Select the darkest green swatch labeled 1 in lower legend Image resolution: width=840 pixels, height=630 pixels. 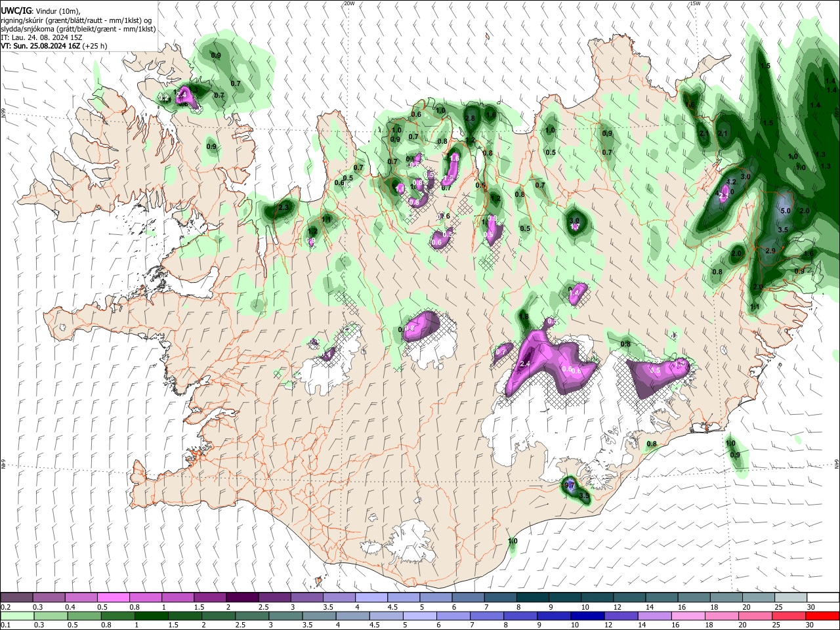tap(151, 616)
